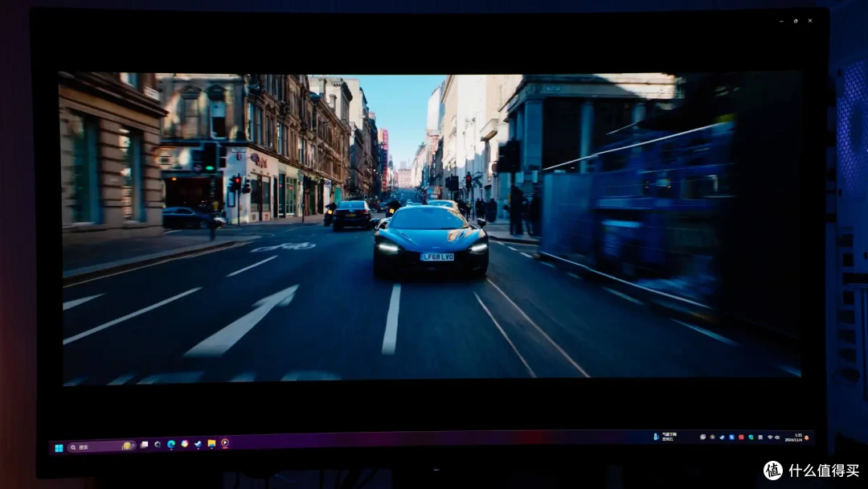Click the Steam icon in system tray

[x=722, y=438]
